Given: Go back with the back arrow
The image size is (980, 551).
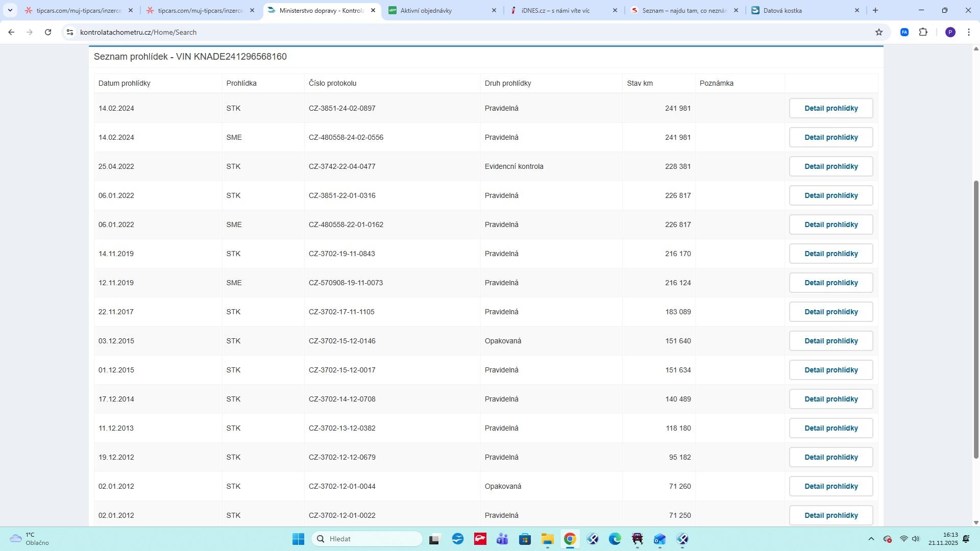Looking at the screenshot, I should click(x=11, y=32).
